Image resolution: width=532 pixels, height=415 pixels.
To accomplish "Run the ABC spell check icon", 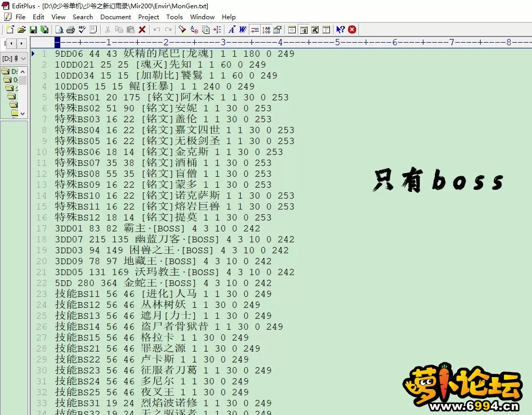I will tap(82, 30).
